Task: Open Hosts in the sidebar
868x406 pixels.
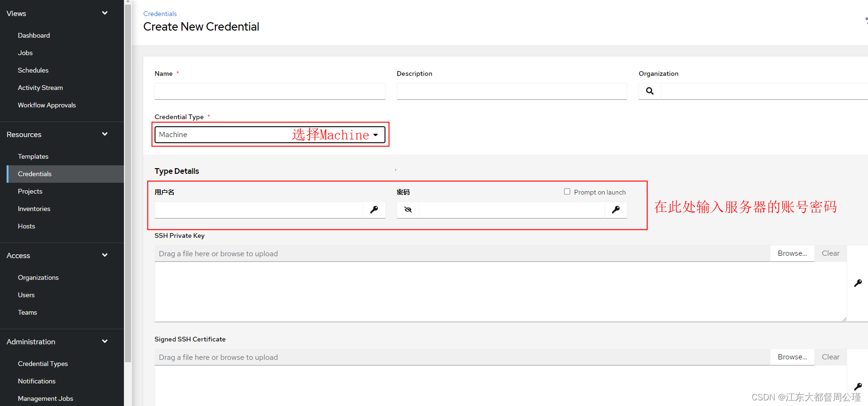Action: (x=26, y=226)
